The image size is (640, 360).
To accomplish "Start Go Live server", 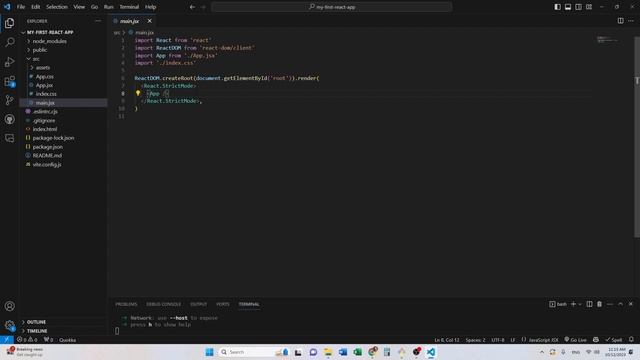I will tap(576, 340).
